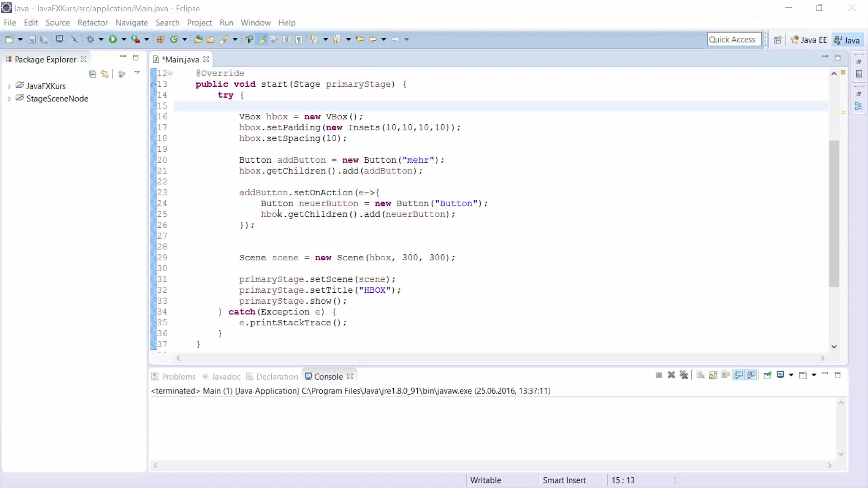Save the current file using toolbar
The image size is (868, 488).
(32, 39)
